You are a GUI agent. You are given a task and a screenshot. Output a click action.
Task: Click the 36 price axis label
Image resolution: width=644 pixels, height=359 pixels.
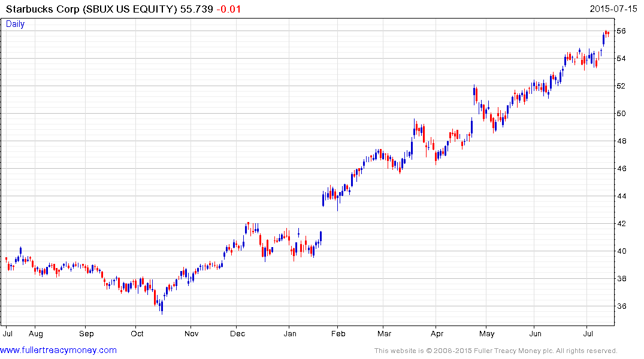click(x=621, y=306)
